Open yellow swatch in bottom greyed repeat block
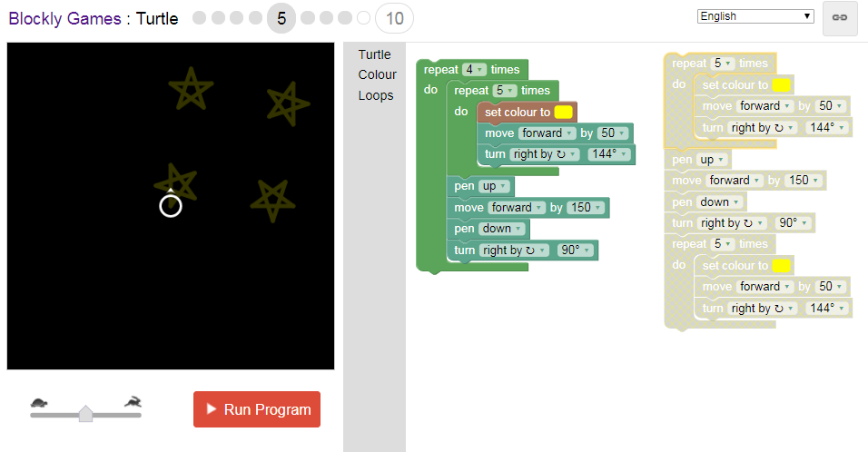The height and width of the screenshot is (452, 868). pos(781,266)
